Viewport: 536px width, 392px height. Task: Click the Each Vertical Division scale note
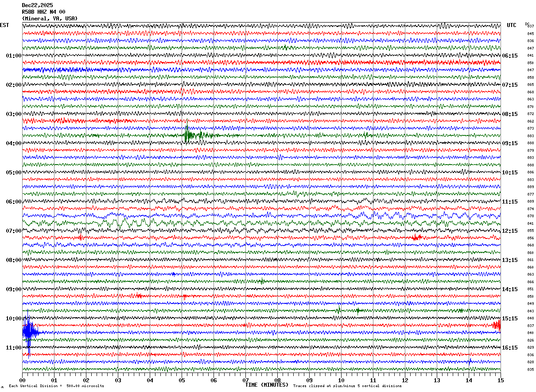(56, 386)
